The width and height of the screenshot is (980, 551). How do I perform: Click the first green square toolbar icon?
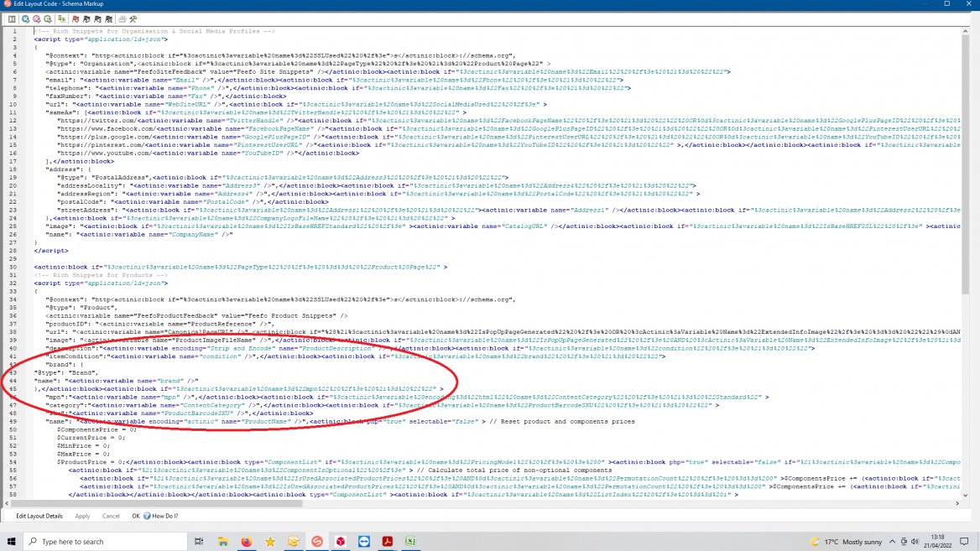(12, 18)
